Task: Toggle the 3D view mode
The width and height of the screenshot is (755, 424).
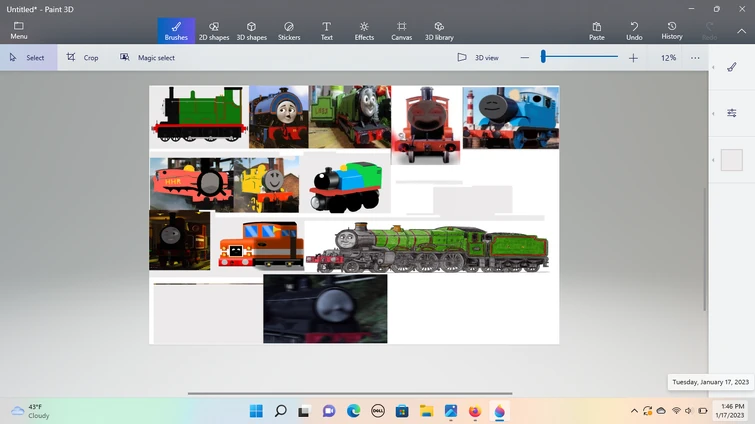Action: [478, 58]
